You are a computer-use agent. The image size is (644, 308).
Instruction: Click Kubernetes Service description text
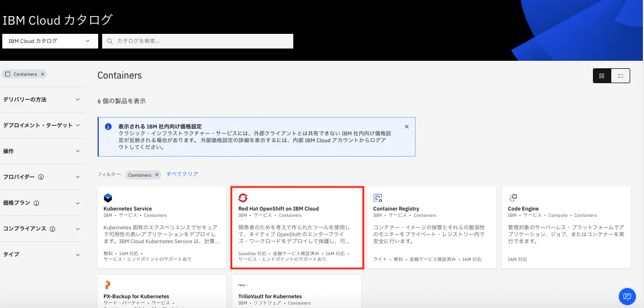click(x=162, y=235)
